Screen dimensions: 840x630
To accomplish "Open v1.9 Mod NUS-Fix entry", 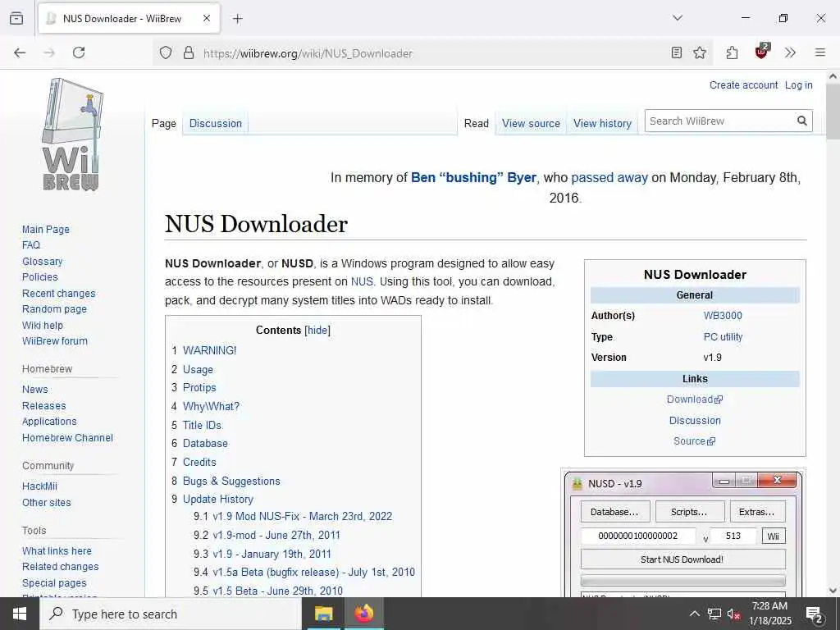I will (302, 517).
